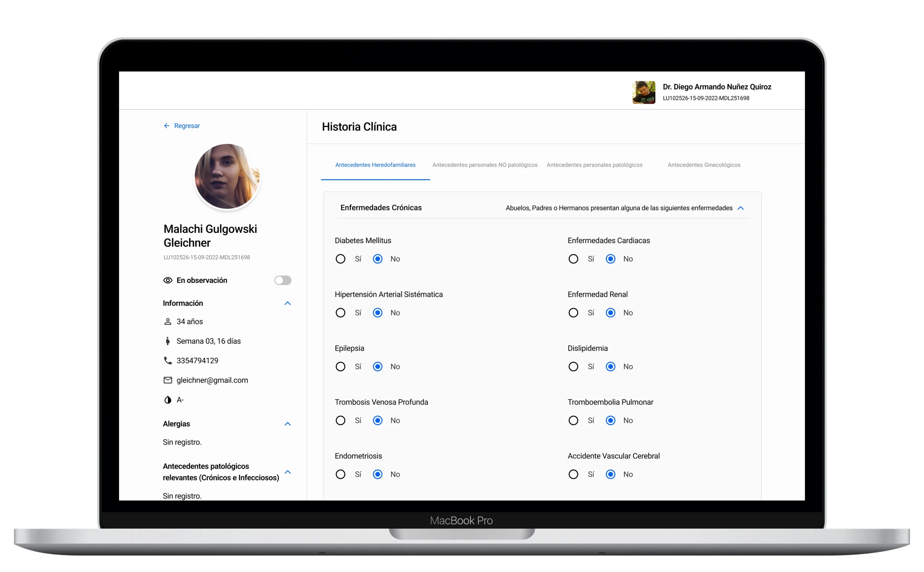Toggle the En observación switch

click(283, 280)
